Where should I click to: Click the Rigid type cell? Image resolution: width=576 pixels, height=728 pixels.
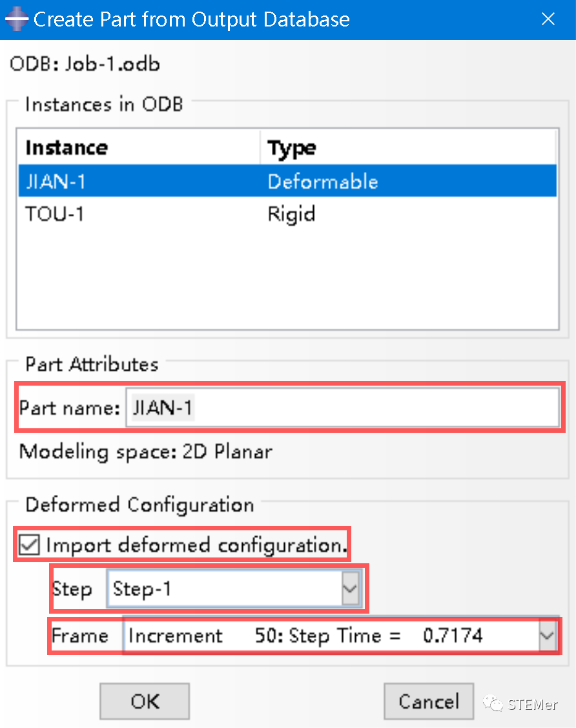(291, 214)
